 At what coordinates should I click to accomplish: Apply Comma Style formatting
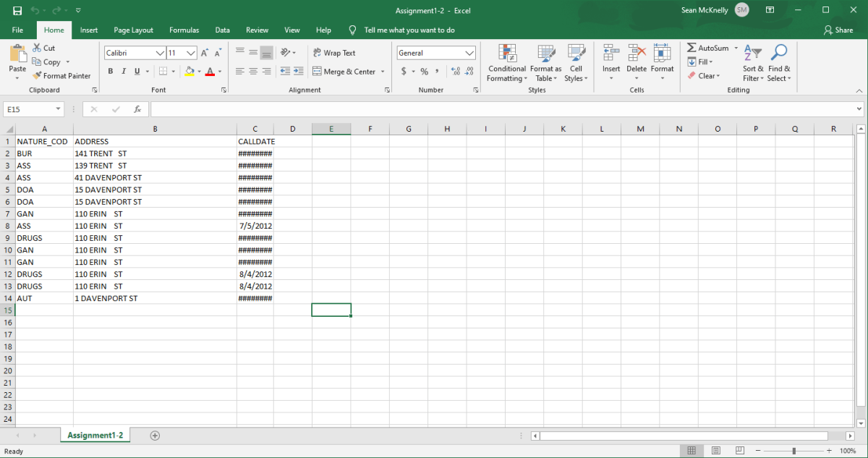437,71
